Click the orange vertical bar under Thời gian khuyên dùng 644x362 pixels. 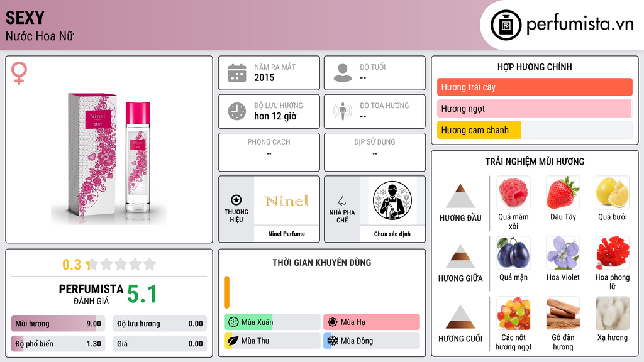point(226,292)
